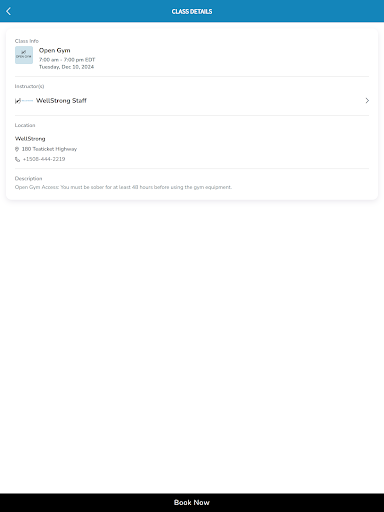Tap the map pin location icon
The image size is (384, 512).
pos(17,149)
